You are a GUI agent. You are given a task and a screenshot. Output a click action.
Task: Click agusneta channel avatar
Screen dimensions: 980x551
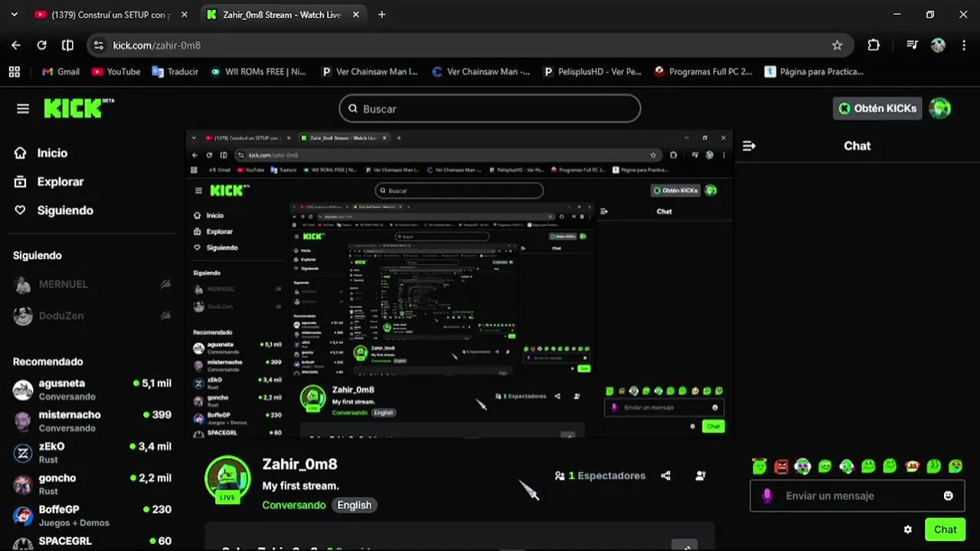tap(23, 390)
